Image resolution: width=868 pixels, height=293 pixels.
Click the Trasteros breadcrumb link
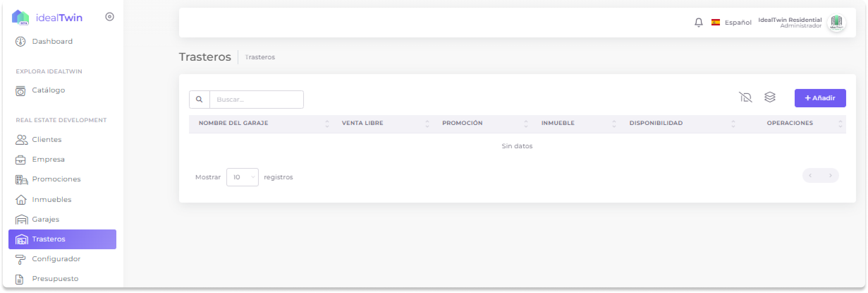tap(260, 57)
